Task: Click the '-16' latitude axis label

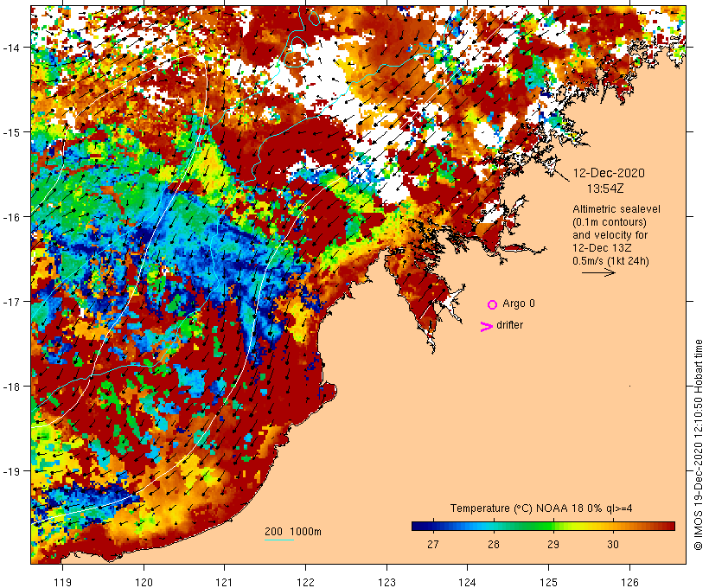Action: pos(11,217)
